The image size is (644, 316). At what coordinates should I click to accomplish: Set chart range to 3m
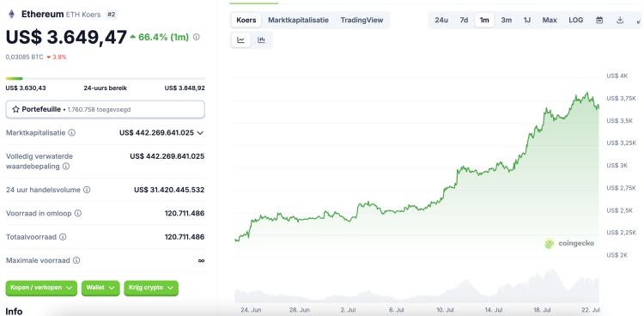pos(507,20)
